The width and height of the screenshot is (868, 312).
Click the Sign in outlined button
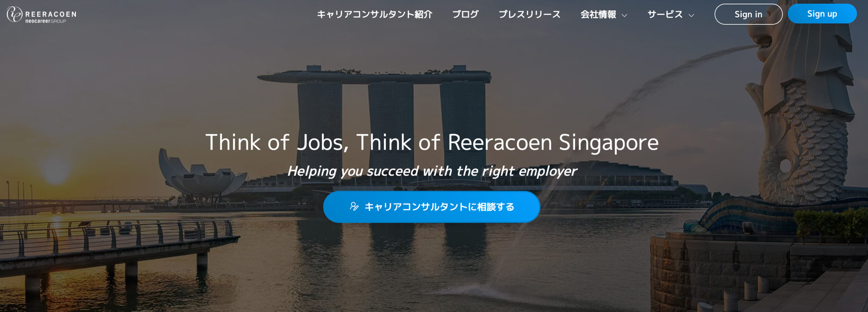click(x=748, y=14)
